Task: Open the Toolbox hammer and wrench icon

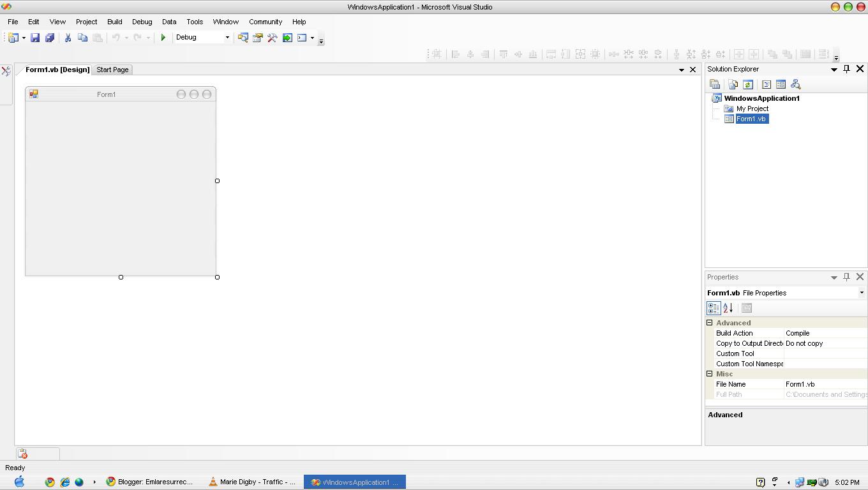Action: coord(273,38)
